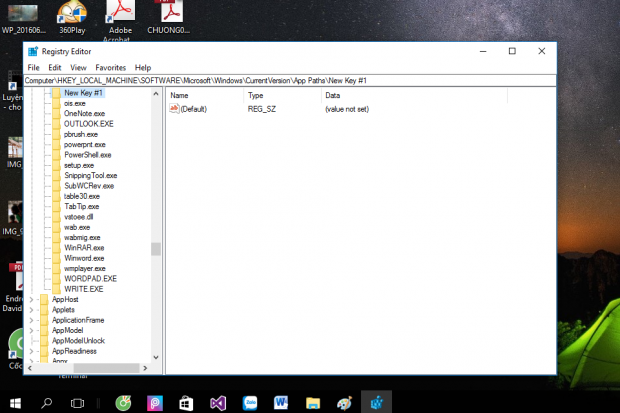Open the Favorites menu

coord(111,67)
